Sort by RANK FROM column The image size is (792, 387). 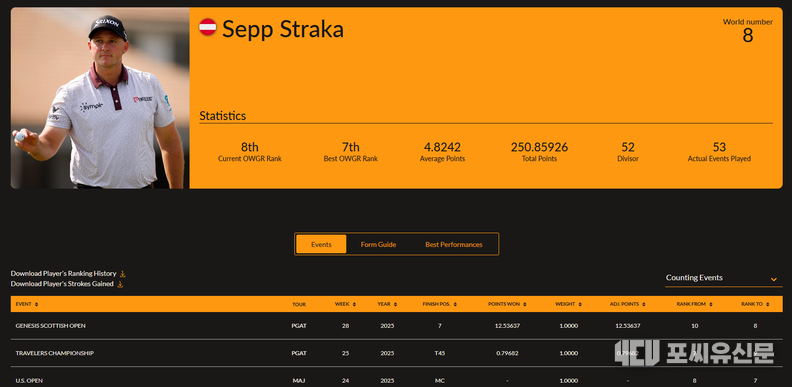click(695, 304)
